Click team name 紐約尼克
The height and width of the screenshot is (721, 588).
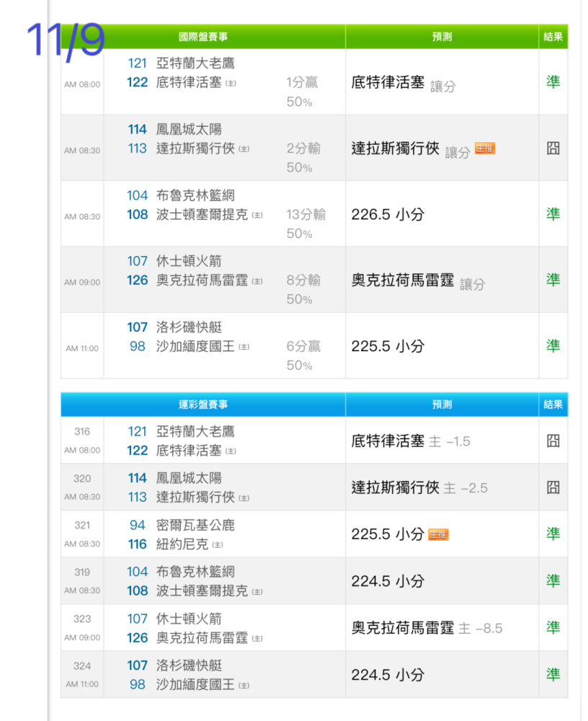[182, 544]
